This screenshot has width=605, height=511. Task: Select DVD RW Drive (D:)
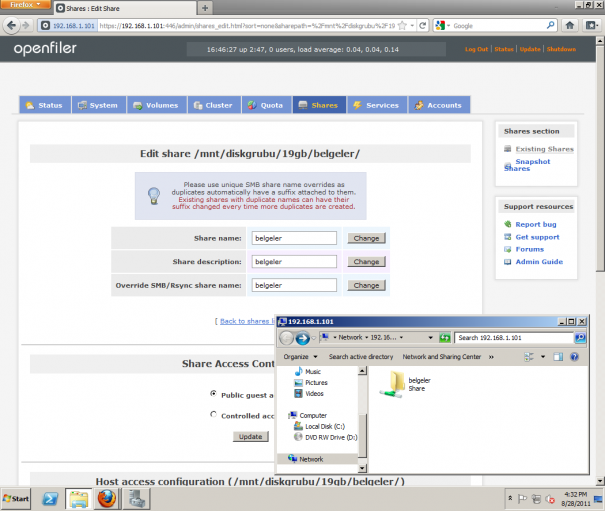click(x=326, y=437)
